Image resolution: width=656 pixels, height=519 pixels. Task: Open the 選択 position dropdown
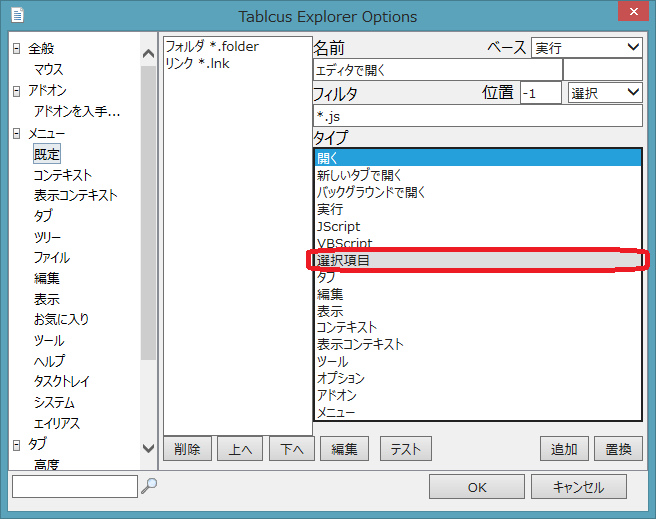point(604,93)
